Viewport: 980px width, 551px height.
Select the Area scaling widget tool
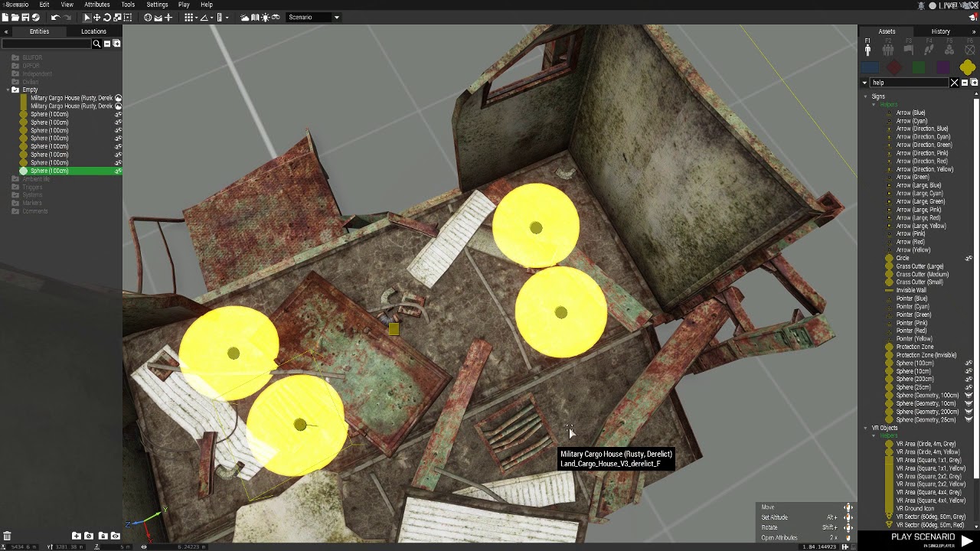pyautogui.click(x=127, y=17)
